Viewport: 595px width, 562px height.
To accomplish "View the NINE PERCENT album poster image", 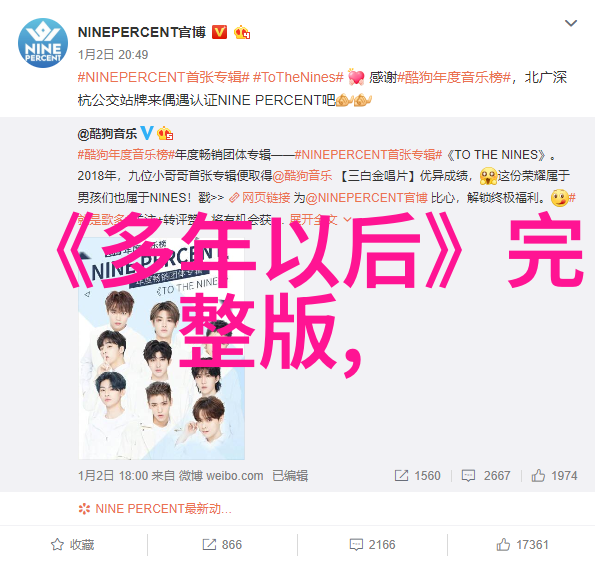I will click(162, 348).
